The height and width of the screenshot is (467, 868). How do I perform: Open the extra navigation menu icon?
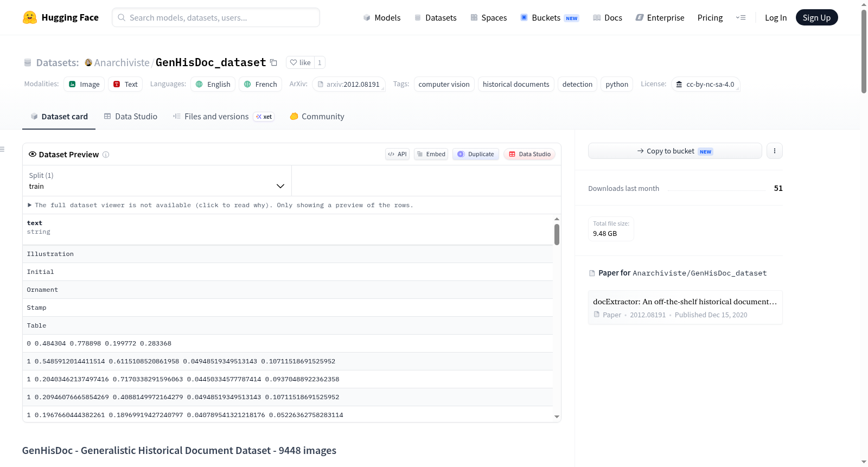741,17
